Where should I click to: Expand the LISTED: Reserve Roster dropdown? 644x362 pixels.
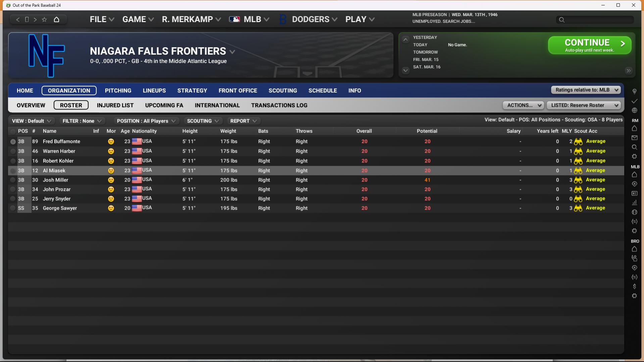(x=584, y=105)
